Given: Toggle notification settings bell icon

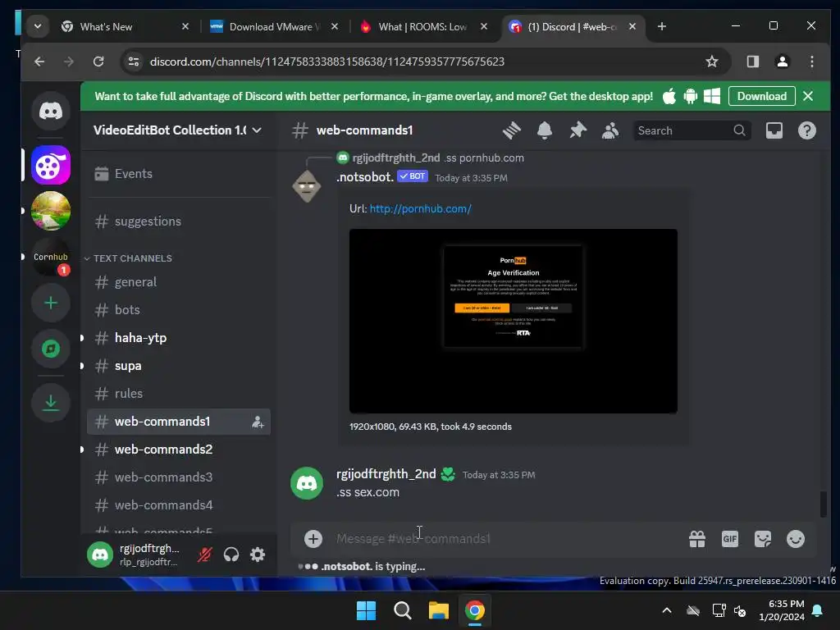Looking at the screenshot, I should pyautogui.click(x=545, y=130).
